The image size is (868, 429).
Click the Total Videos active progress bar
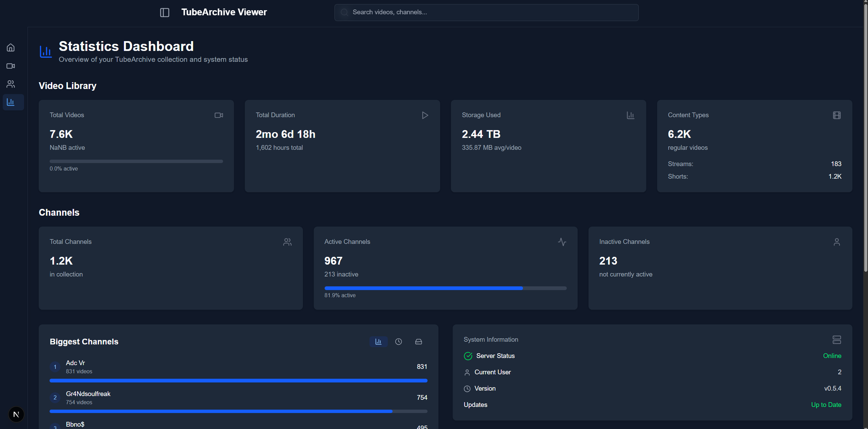136,162
